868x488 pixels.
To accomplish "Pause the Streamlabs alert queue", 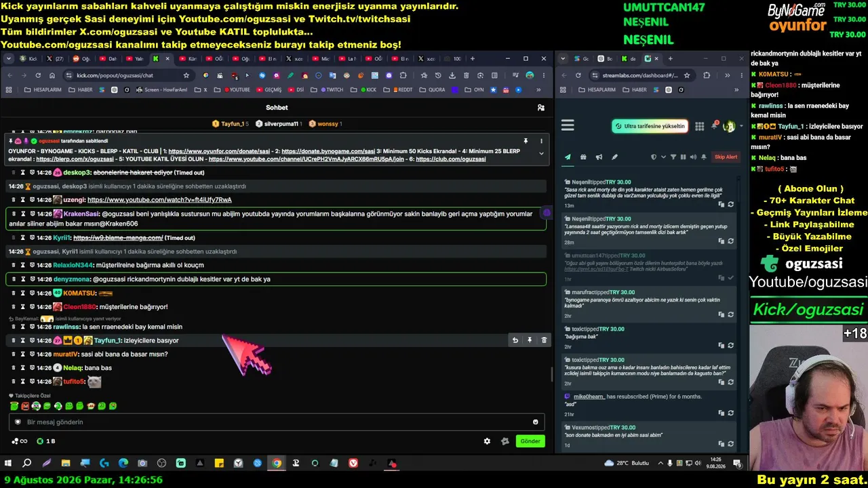I will pyautogui.click(x=683, y=157).
